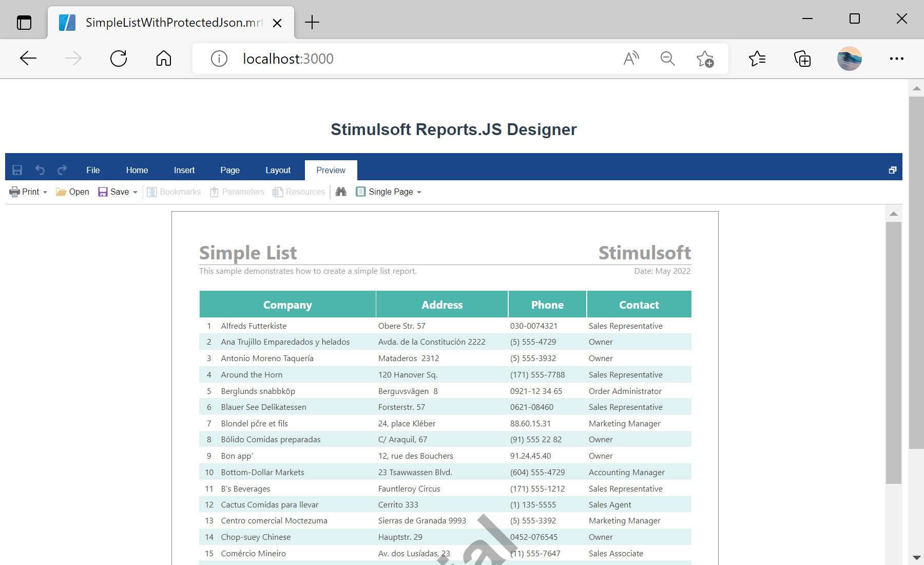Open the File menu
Screen dimensions: 924x565
coord(93,170)
